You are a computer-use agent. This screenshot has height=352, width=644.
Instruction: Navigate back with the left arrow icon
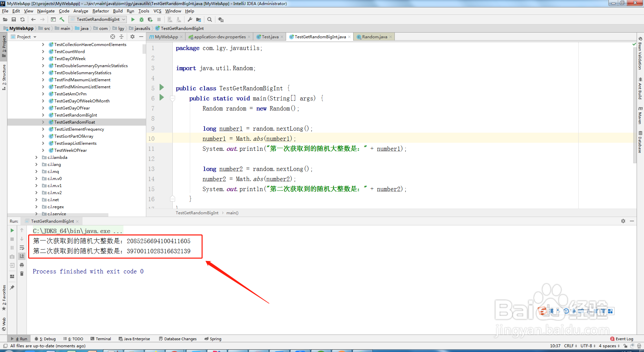tap(33, 19)
